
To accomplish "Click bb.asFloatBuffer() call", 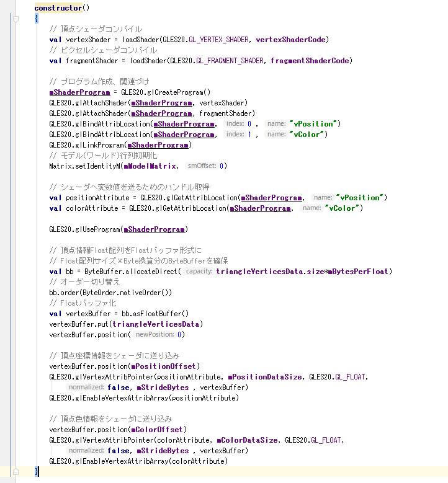I will [155, 314].
